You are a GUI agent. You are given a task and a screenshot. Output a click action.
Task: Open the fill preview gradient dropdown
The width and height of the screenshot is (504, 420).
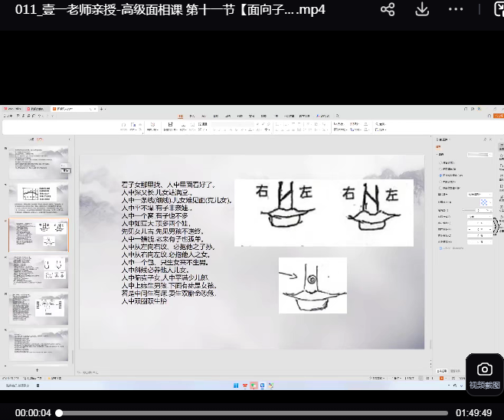click(x=479, y=155)
